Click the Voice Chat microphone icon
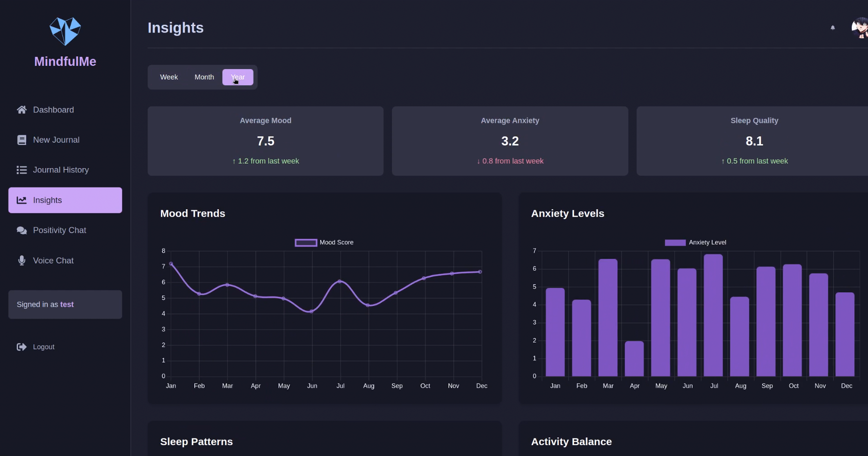The width and height of the screenshot is (868, 456). click(x=22, y=260)
